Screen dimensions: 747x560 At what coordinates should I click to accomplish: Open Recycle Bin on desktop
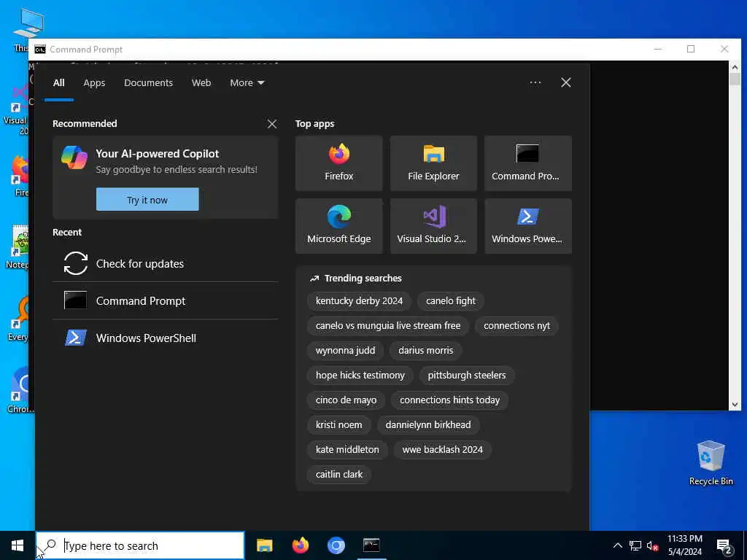[711, 463]
